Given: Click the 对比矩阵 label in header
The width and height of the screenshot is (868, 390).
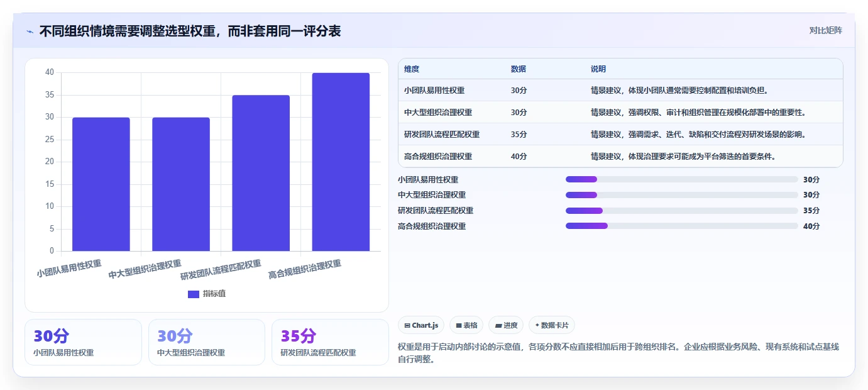Looking at the screenshot, I should 825,30.
